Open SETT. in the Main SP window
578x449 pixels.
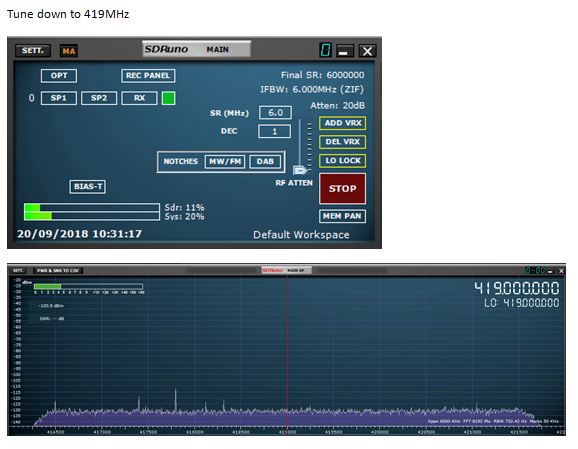point(17,271)
